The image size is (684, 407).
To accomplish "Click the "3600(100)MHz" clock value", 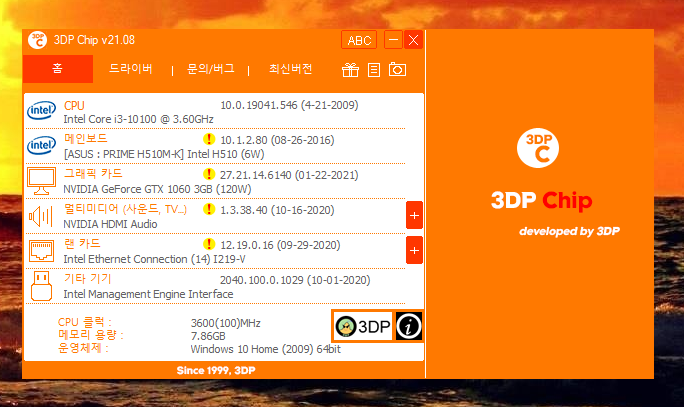I will click(226, 323).
